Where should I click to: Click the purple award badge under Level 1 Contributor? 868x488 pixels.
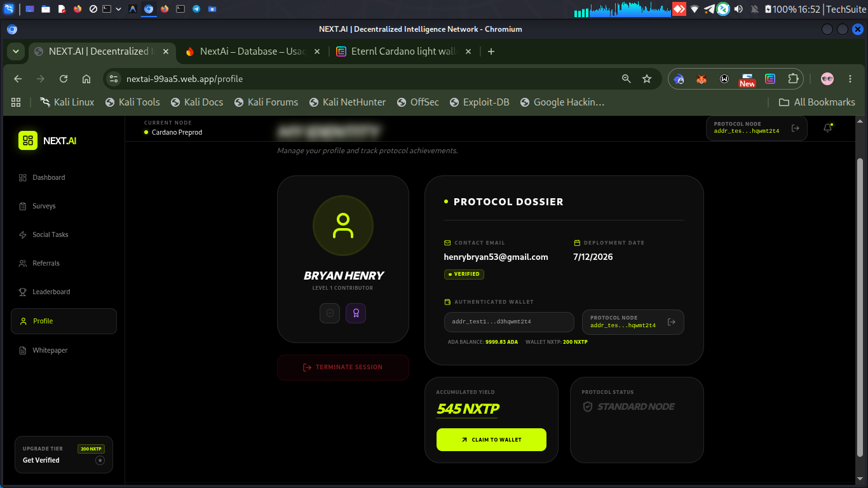(x=356, y=313)
